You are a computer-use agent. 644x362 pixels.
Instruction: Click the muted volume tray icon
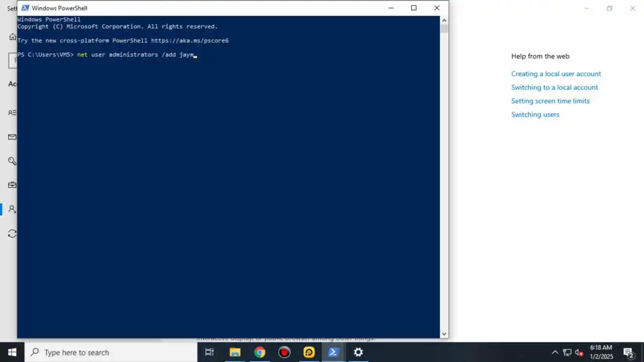(579, 352)
